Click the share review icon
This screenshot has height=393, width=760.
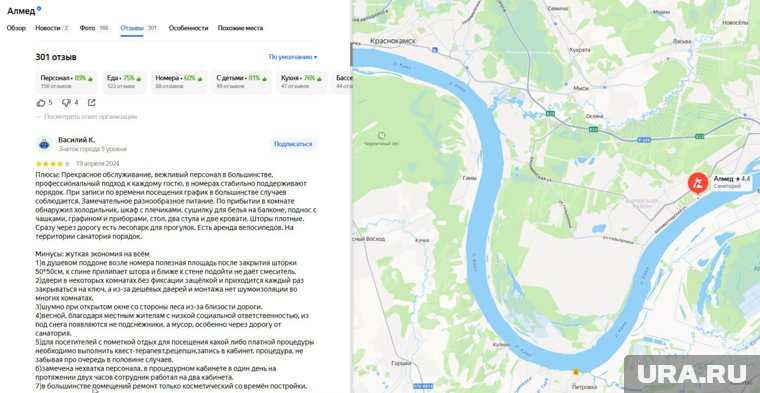92,103
